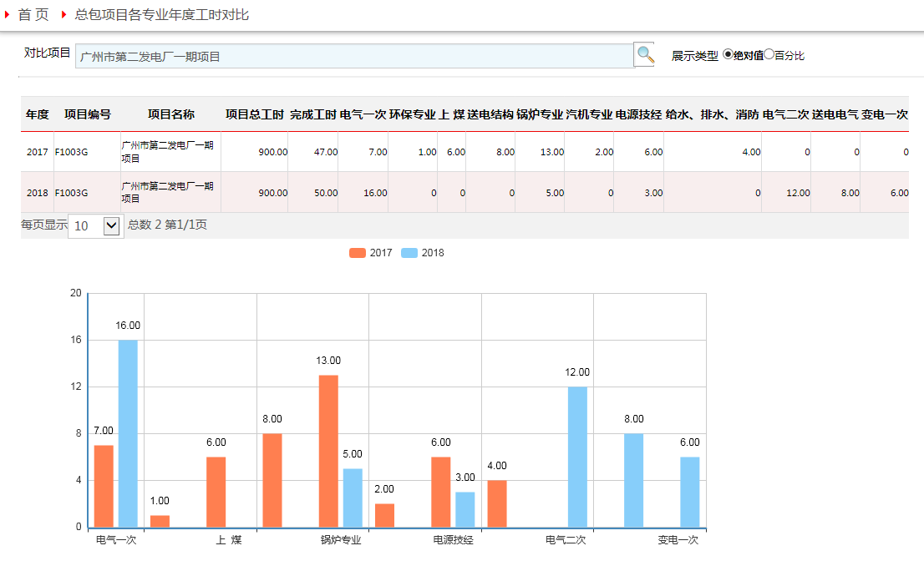
Task: Select the 百分比 radio button
Action: point(769,54)
